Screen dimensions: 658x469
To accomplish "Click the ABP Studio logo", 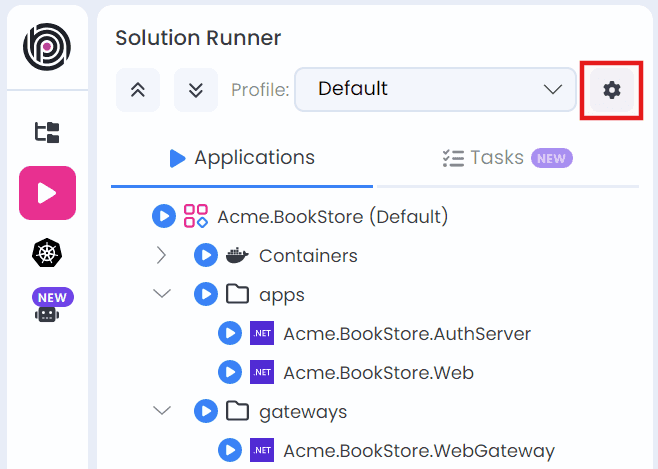I will pos(47,48).
